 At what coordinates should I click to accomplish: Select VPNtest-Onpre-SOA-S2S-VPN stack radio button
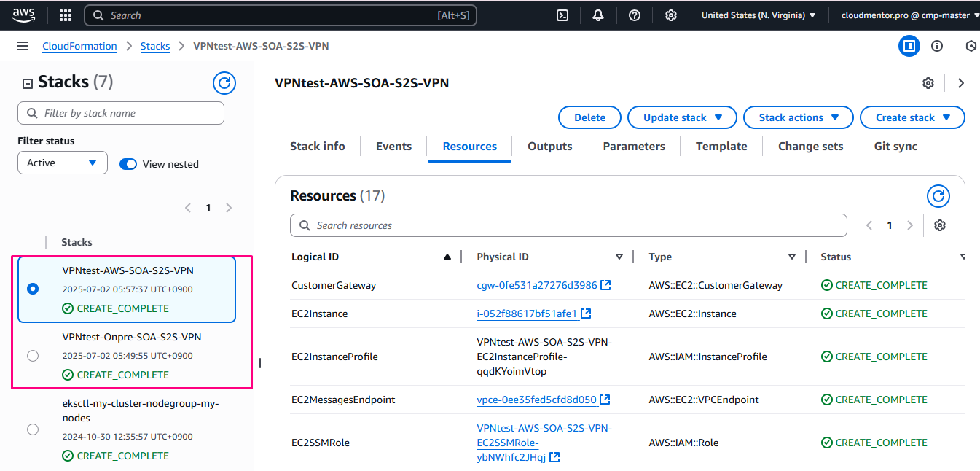33,356
